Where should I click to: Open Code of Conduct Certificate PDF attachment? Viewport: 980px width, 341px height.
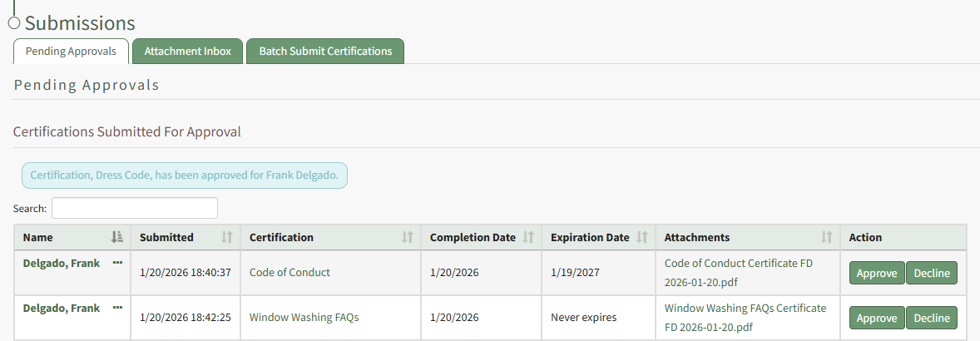coord(738,272)
